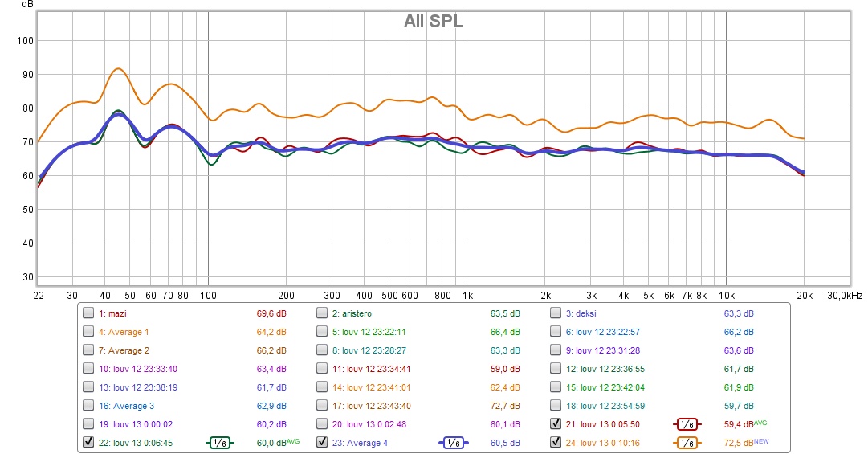Check the box for '9: Iouv 12 23:31:28'

pos(555,350)
